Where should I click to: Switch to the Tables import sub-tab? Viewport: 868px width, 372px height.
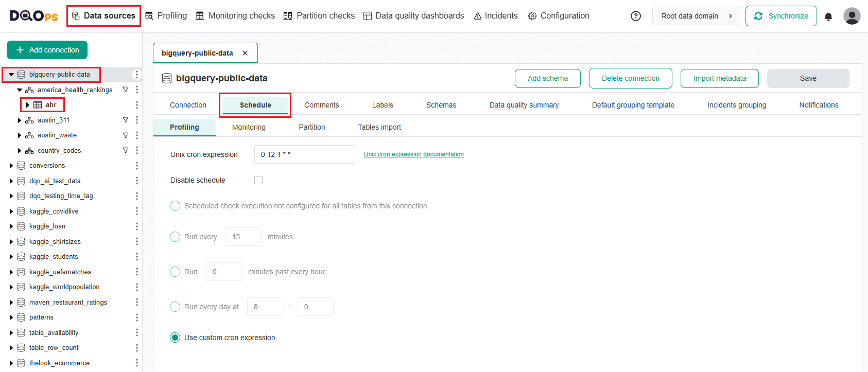click(379, 127)
